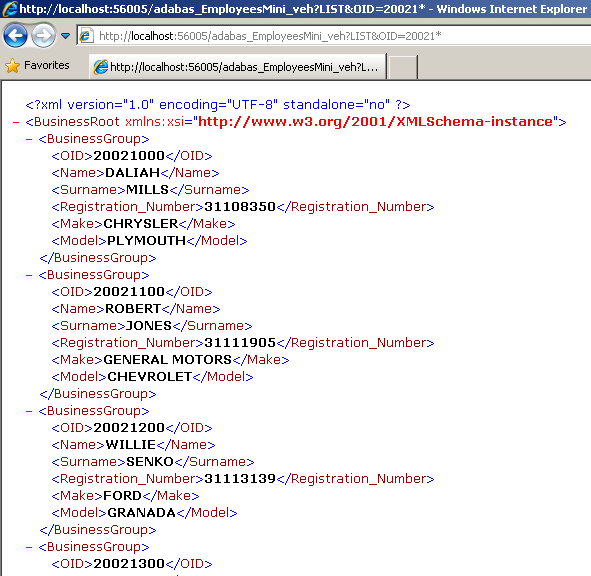Image resolution: width=591 pixels, height=576 pixels.
Task: Click the Internet Explorer logo in the title bar
Action: [10, 9]
